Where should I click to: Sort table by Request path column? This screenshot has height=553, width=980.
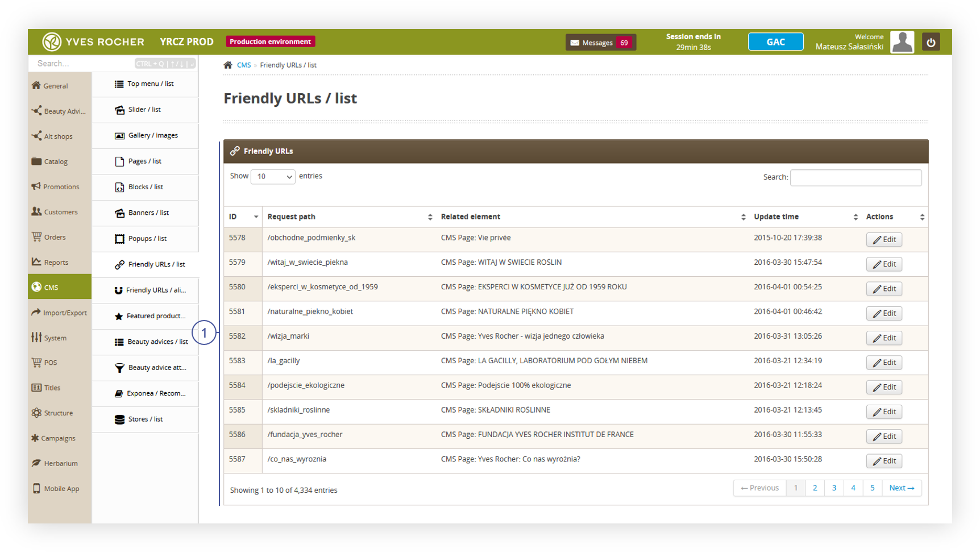tap(349, 217)
